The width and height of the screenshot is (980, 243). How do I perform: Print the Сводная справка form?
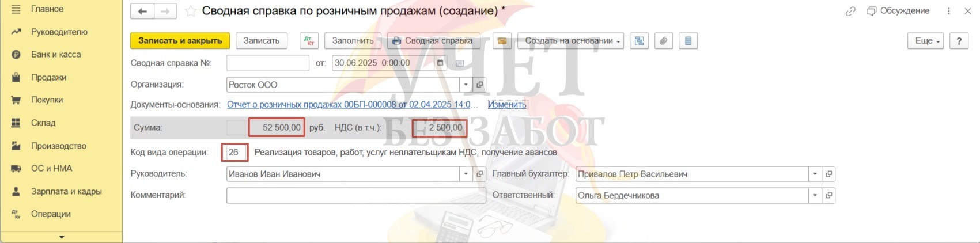pos(434,41)
